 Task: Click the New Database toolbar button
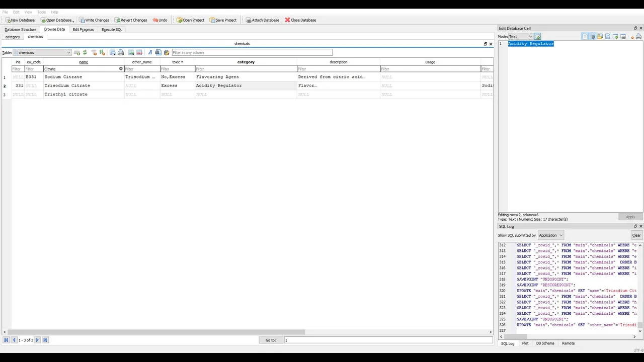click(20, 20)
